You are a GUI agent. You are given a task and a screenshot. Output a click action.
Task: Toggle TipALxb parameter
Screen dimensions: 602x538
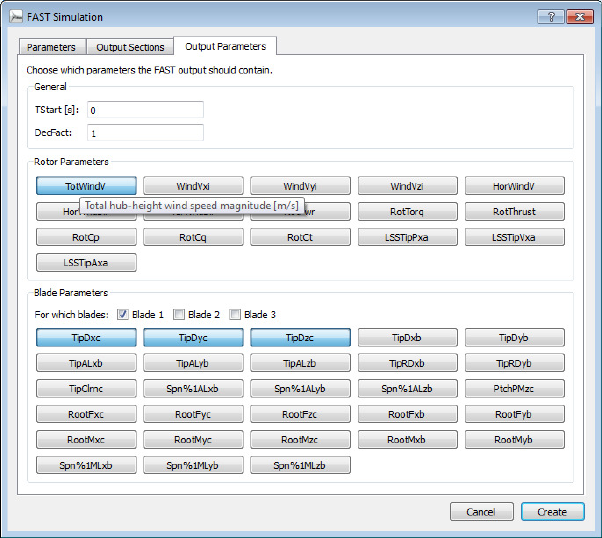[x=86, y=363]
